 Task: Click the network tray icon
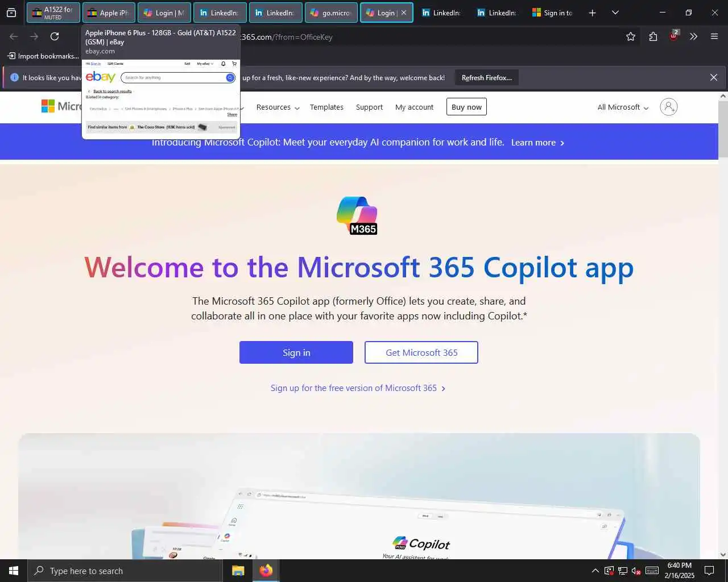tap(623, 571)
